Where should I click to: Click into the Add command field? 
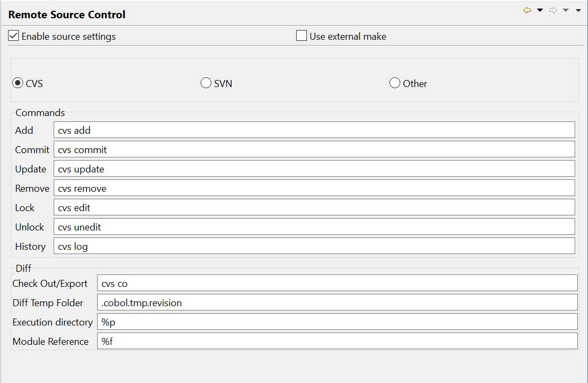(x=314, y=129)
